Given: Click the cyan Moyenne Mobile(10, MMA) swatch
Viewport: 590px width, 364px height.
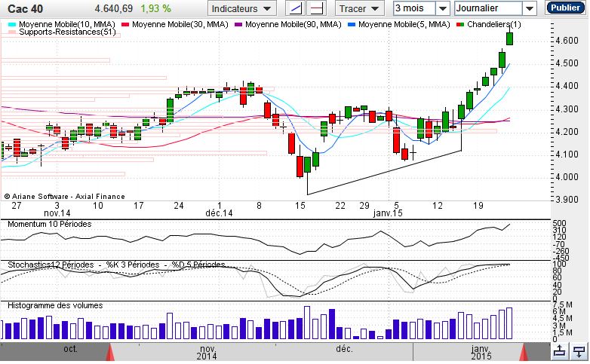Looking at the screenshot, I should tap(12, 25).
